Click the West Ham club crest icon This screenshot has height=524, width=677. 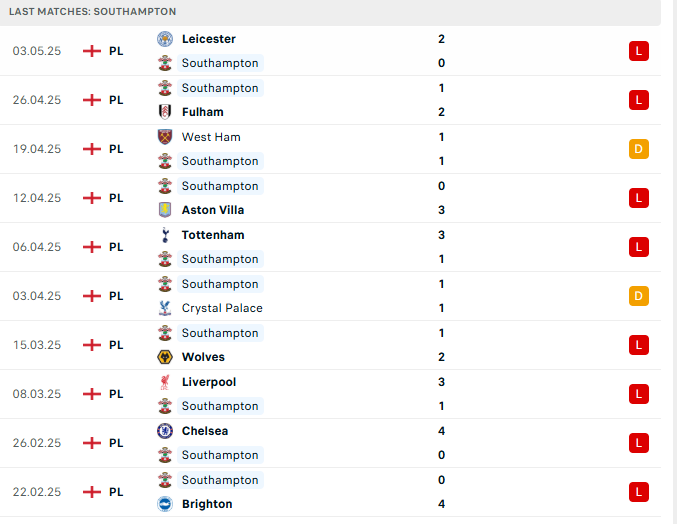point(165,137)
